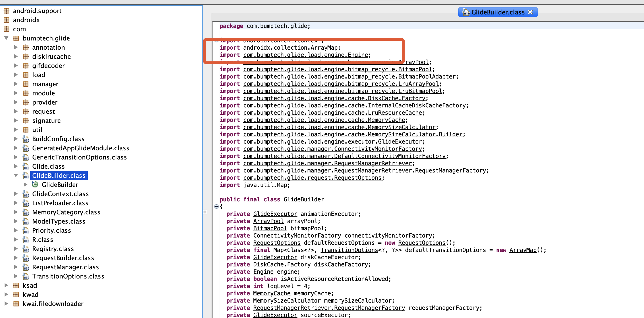Click the small marker in editor left margin
Screen dimensions: 644x318
[x=205, y=212]
